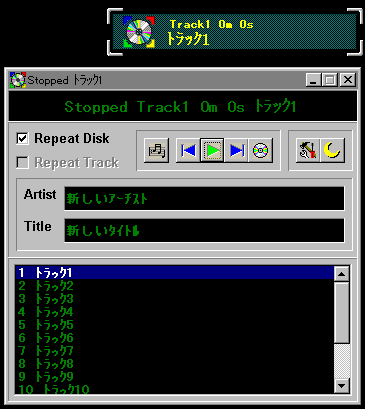Skip to the next track
The height and width of the screenshot is (409, 365).
(x=236, y=150)
